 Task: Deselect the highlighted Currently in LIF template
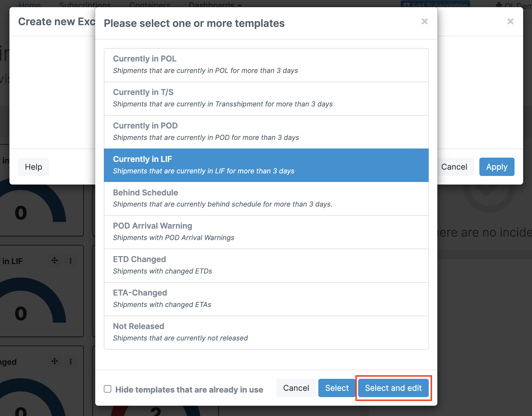pos(266,165)
